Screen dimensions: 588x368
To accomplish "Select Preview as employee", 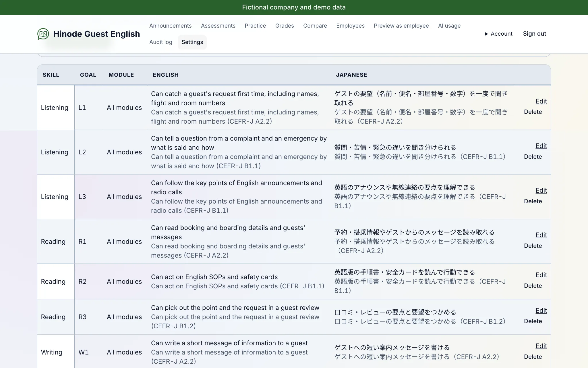I will point(401,26).
